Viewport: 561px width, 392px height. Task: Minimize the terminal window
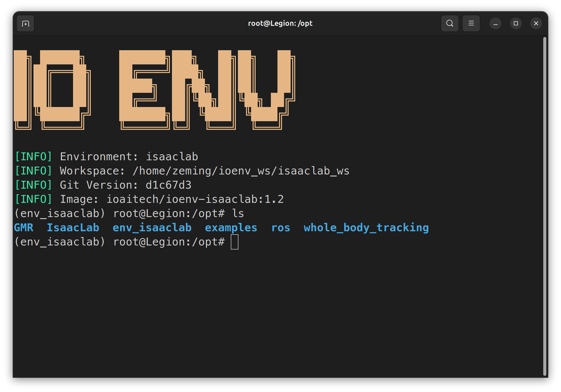[495, 23]
